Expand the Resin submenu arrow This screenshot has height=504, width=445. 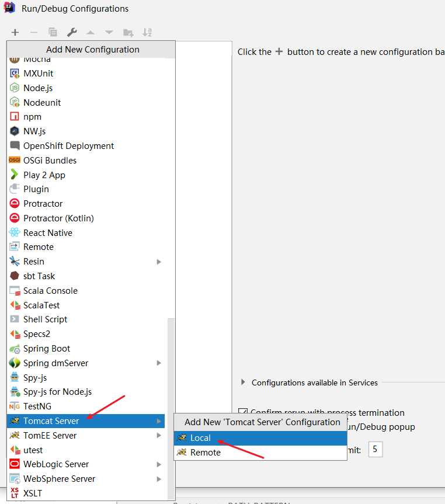click(x=158, y=262)
